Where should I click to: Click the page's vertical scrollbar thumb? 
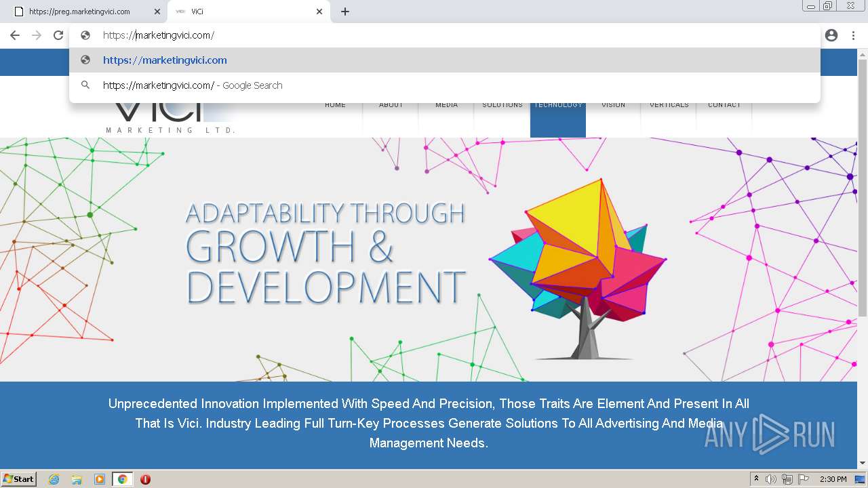click(863, 188)
